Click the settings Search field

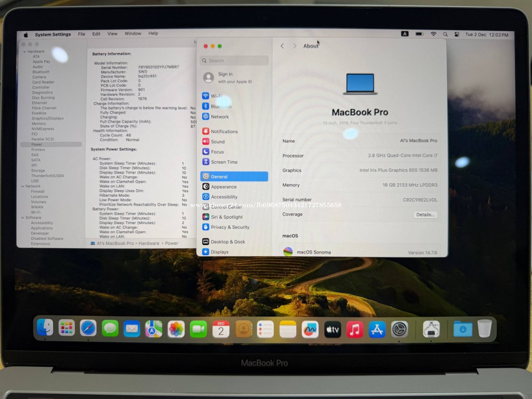click(235, 61)
